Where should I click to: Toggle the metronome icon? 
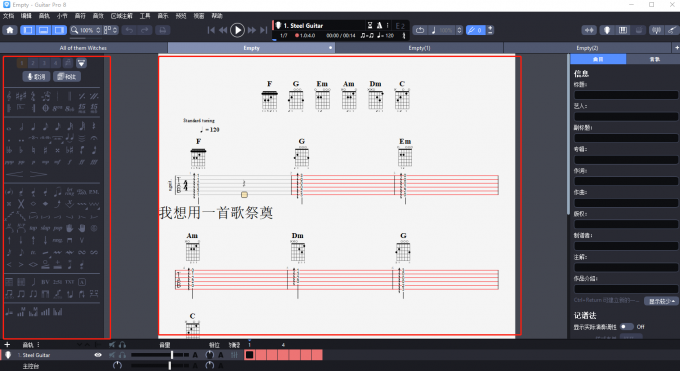coord(379,25)
